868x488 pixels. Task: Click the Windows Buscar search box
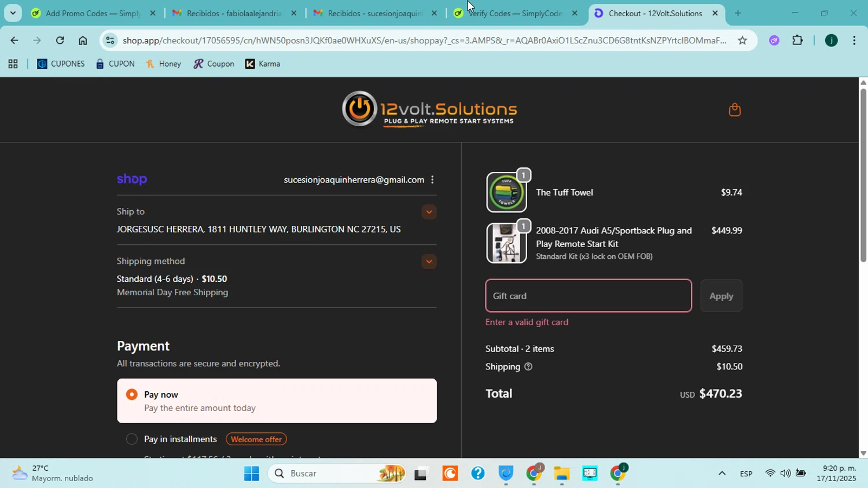[337, 474]
